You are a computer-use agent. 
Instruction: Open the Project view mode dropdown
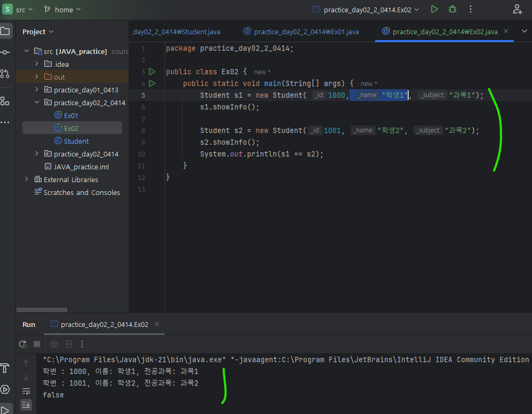click(38, 32)
